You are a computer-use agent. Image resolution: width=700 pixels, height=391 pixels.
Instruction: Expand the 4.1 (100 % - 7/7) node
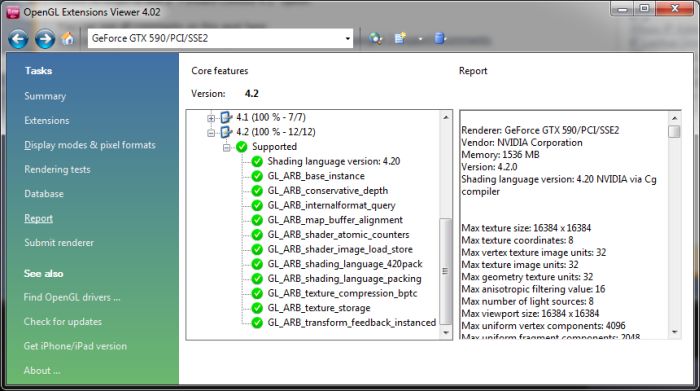click(x=211, y=118)
